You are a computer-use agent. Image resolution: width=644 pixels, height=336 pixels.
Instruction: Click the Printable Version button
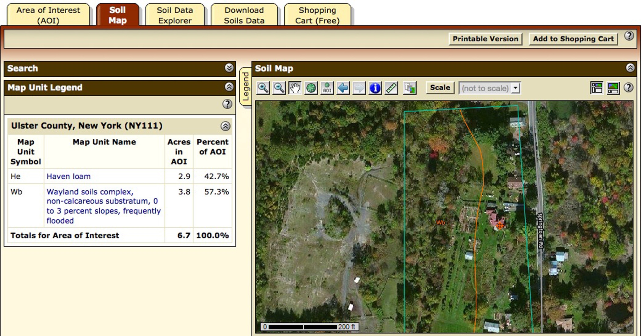[x=485, y=39]
